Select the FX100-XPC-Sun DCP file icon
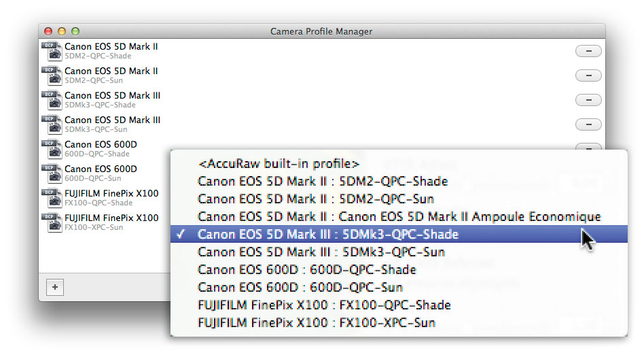 52,222
